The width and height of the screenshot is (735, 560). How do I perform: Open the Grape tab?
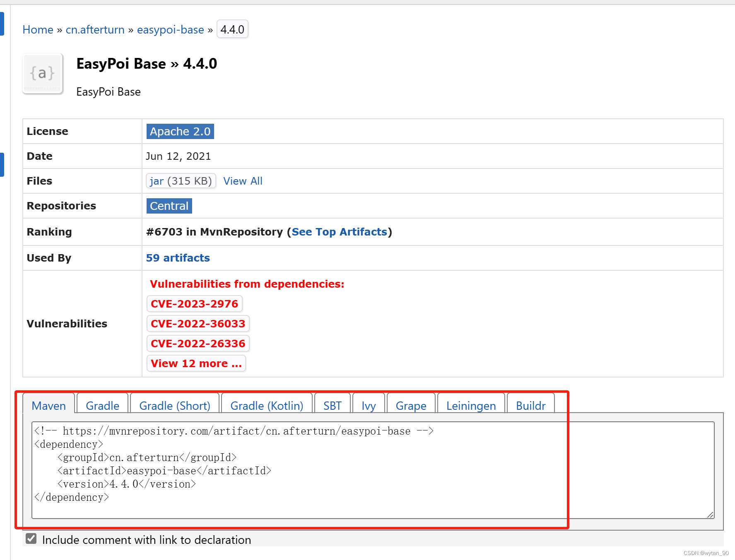(411, 406)
